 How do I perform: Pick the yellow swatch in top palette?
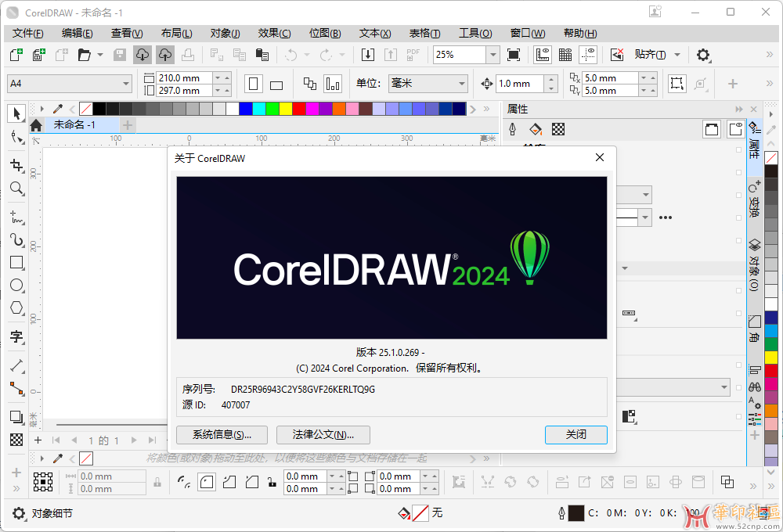pos(286,108)
